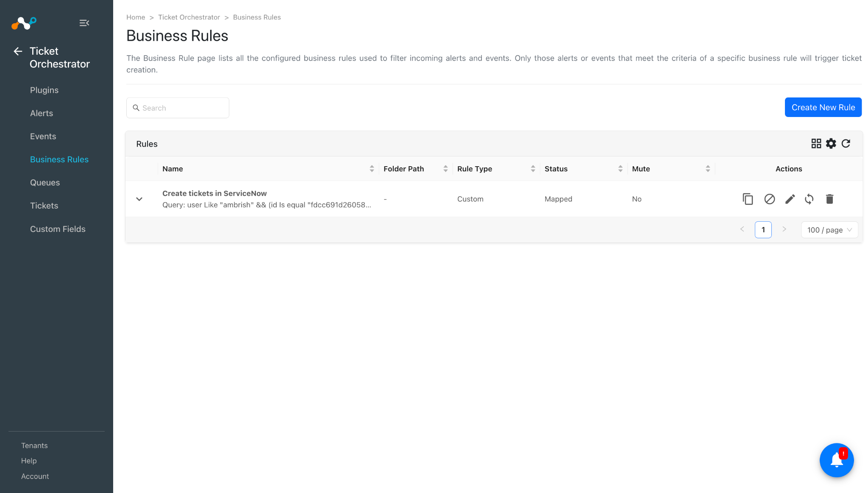Screen dimensions: 868x493
Task: Go to Ticket Orchestrator breadcrumb
Action: [189, 17]
